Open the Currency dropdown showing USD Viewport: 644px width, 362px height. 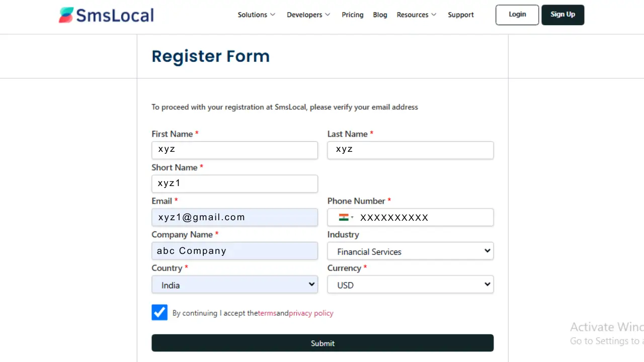(410, 285)
